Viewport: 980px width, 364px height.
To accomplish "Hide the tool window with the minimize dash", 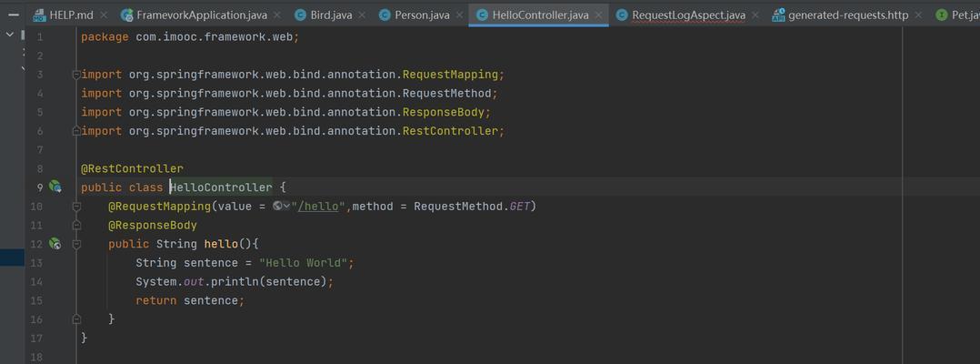I will point(13,14).
